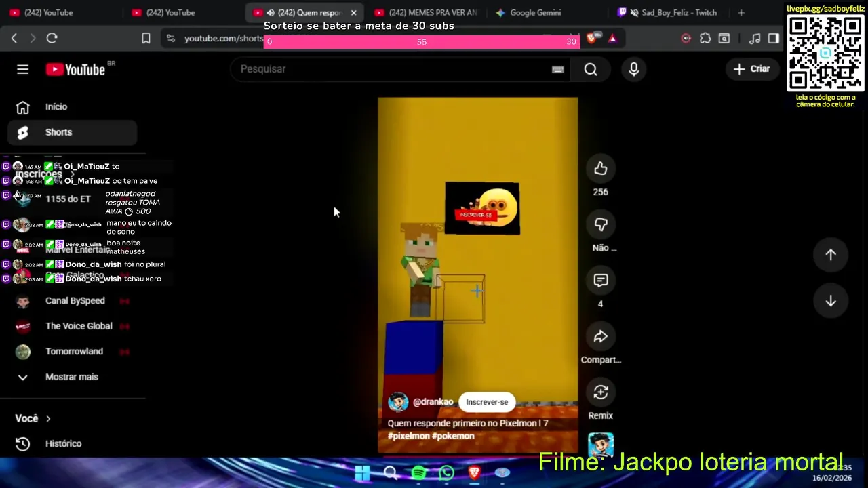Image resolution: width=868 pixels, height=488 pixels.
Task: Click the youtube.com/shorts address bar
Action: click(222, 39)
